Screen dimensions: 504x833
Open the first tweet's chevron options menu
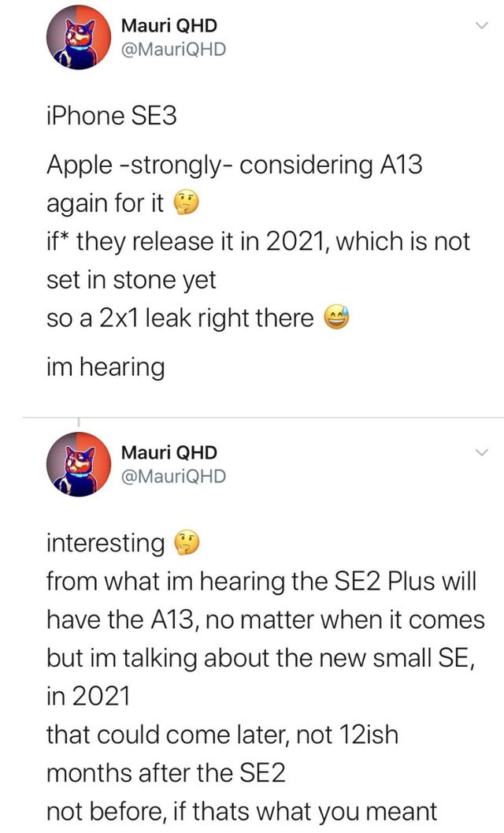point(480,27)
